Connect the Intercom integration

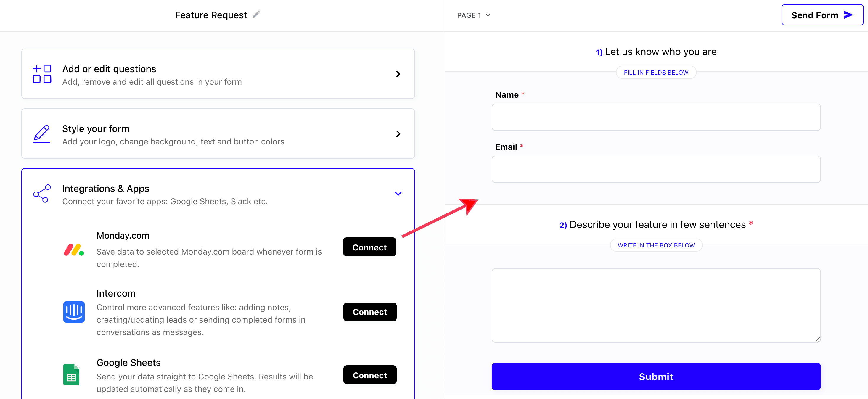click(x=370, y=312)
